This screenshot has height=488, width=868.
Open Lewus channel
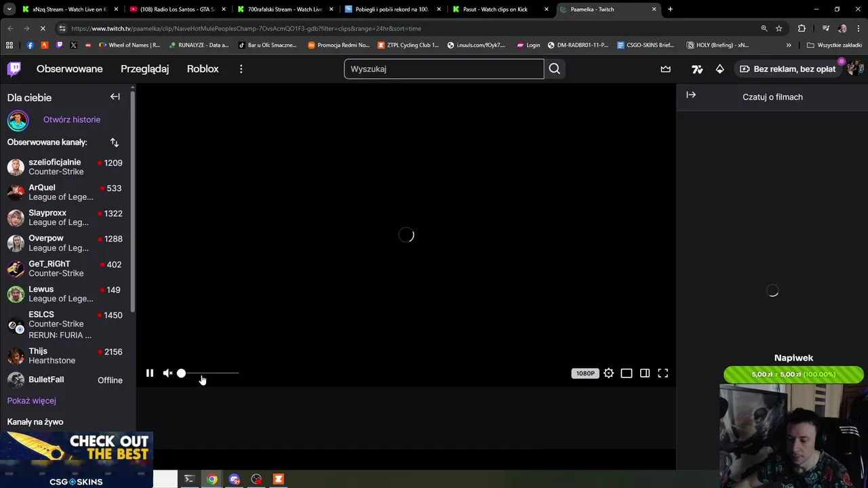pos(66,293)
